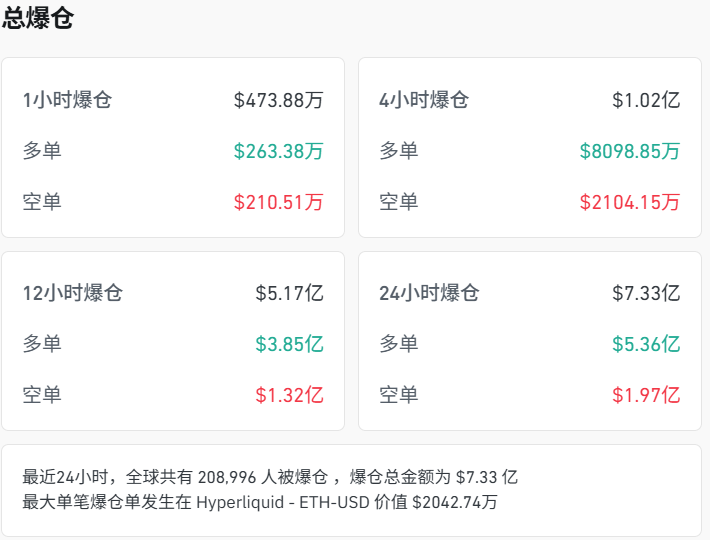Select the 4-hour long value $8098.85万
The height and width of the screenshot is (540, 710).
tap(630, 151)
